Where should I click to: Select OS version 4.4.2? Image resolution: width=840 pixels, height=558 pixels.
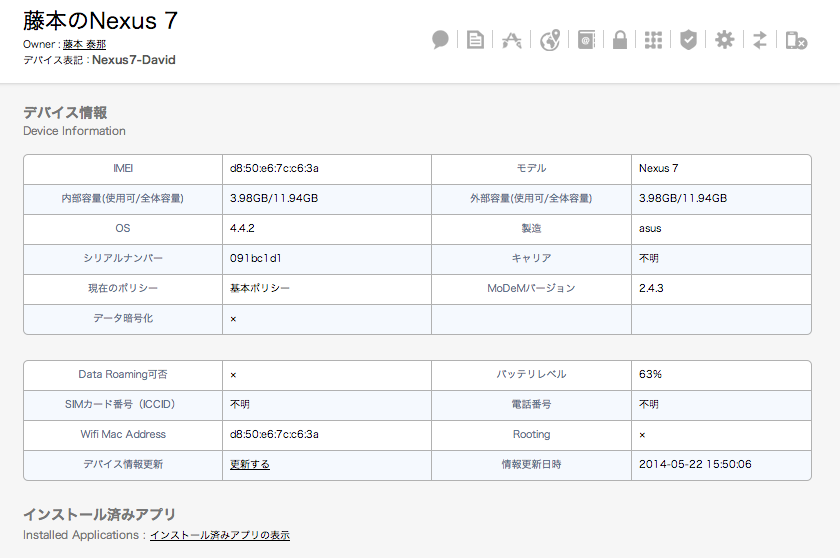pos(242,228)
